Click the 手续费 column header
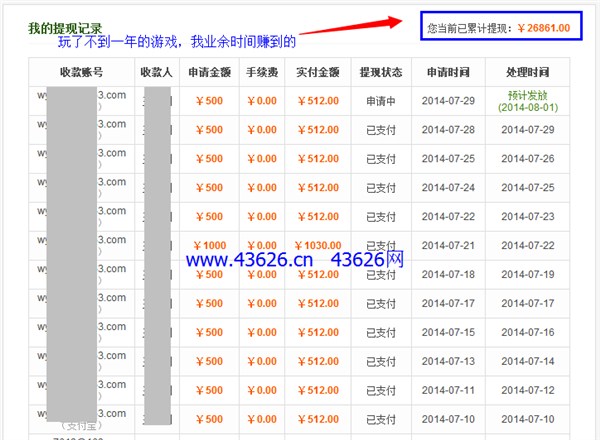The image size is (600, 440). tap(260, 73)
